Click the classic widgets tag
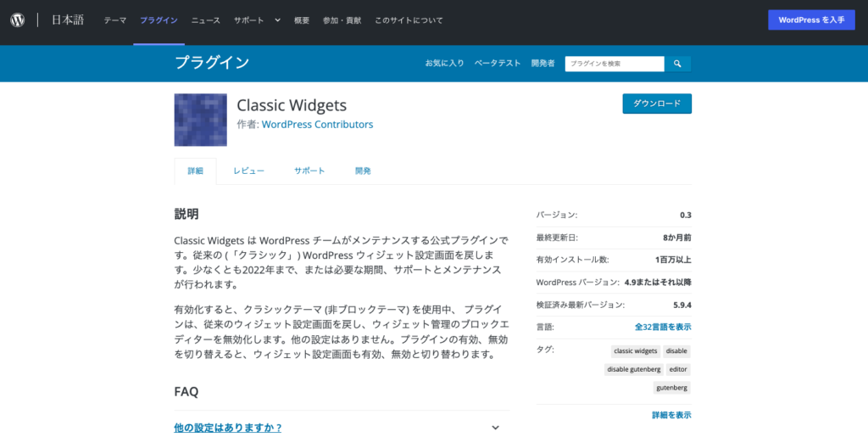868x437 pixels. coord(636,351)
